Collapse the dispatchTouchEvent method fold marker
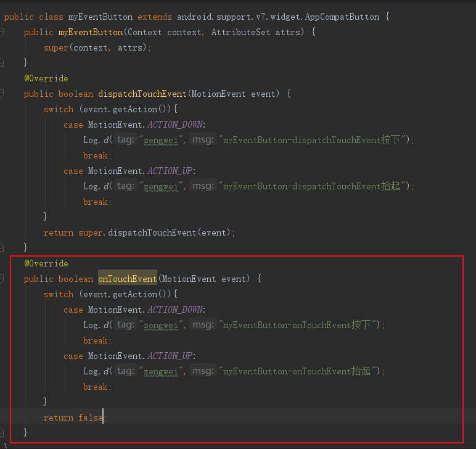476x449 pixels. (x=2, y=94)
